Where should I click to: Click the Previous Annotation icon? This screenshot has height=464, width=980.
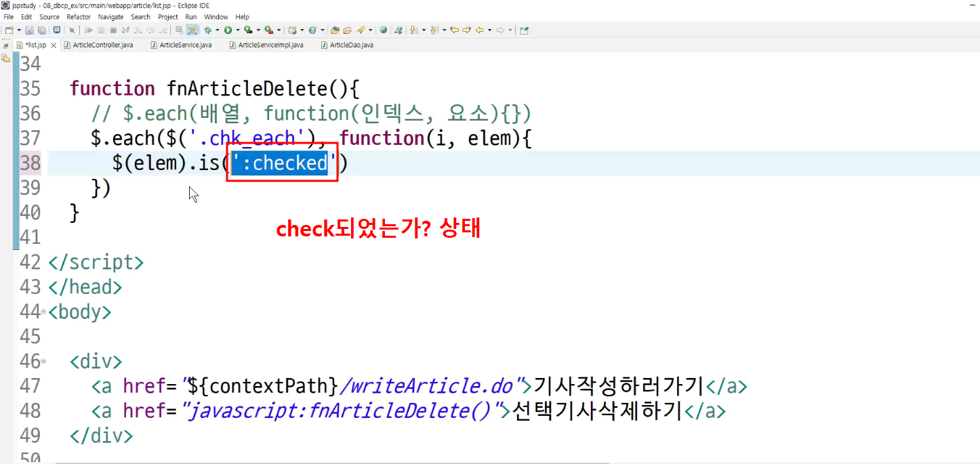click(434, 30)
